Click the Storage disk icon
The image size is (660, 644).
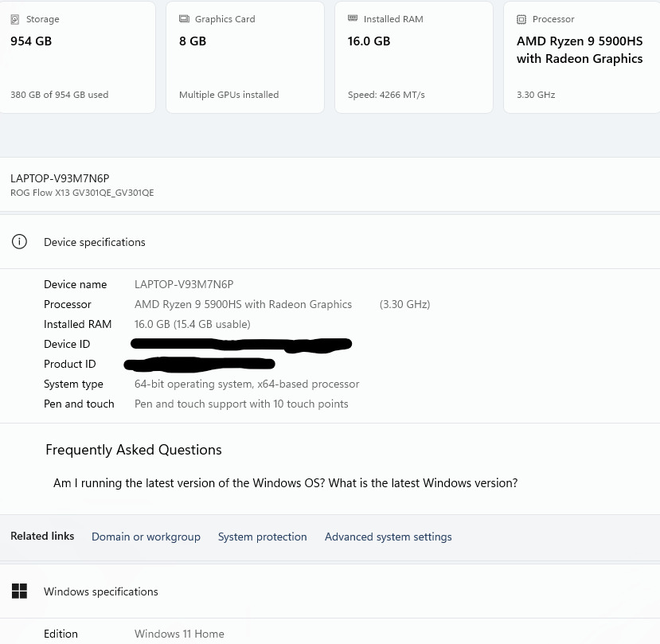(15, 19)
